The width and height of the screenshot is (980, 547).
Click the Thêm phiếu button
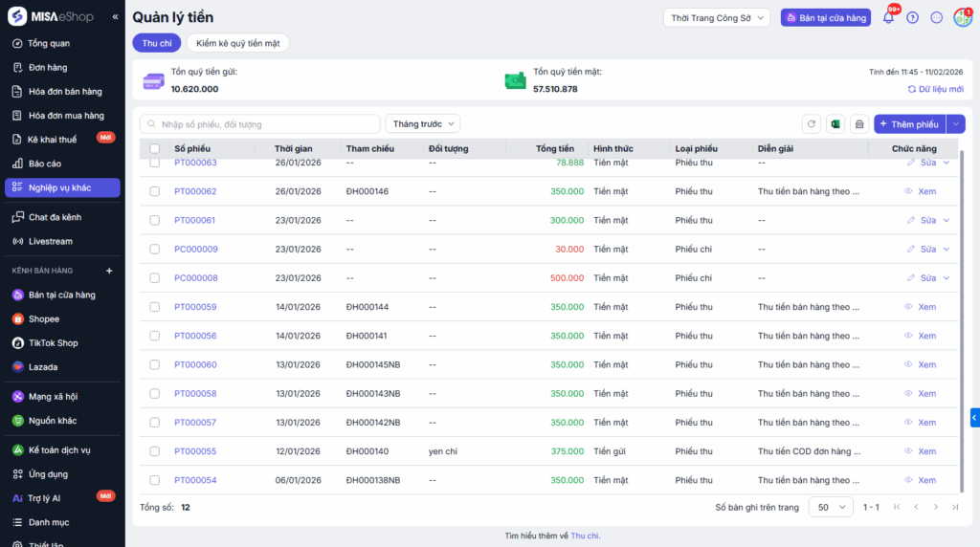(909, 124)
